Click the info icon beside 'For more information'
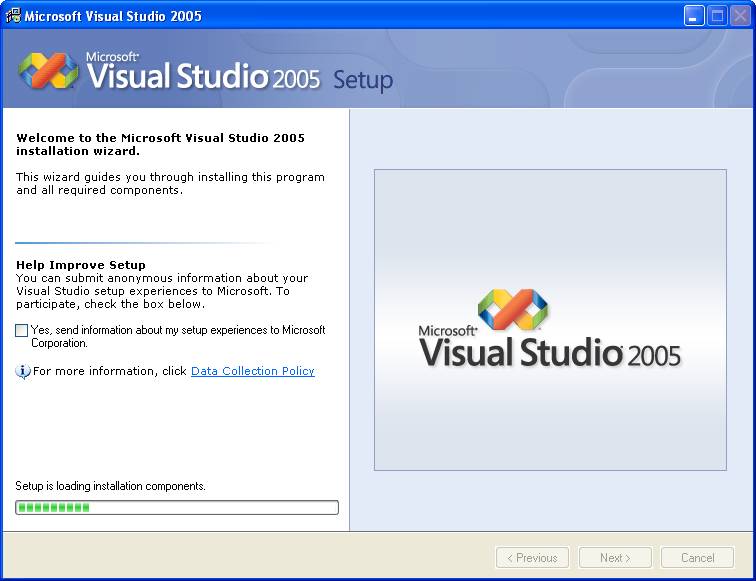756x581 pixels. tap(23, 372)
